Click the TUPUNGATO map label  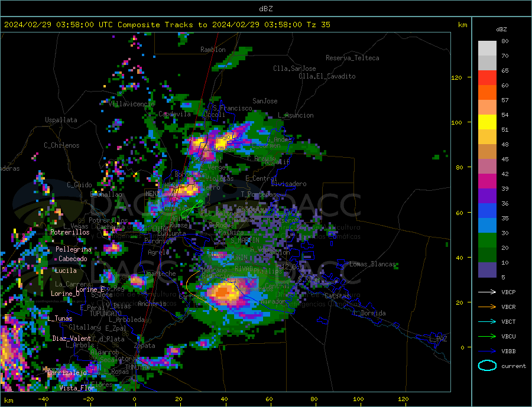(x=105, y=314)
